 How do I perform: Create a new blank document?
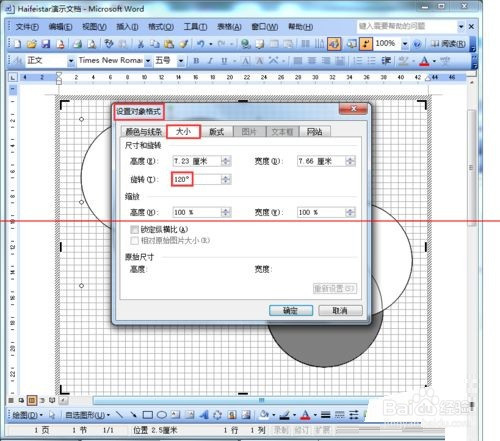point(17,44)
